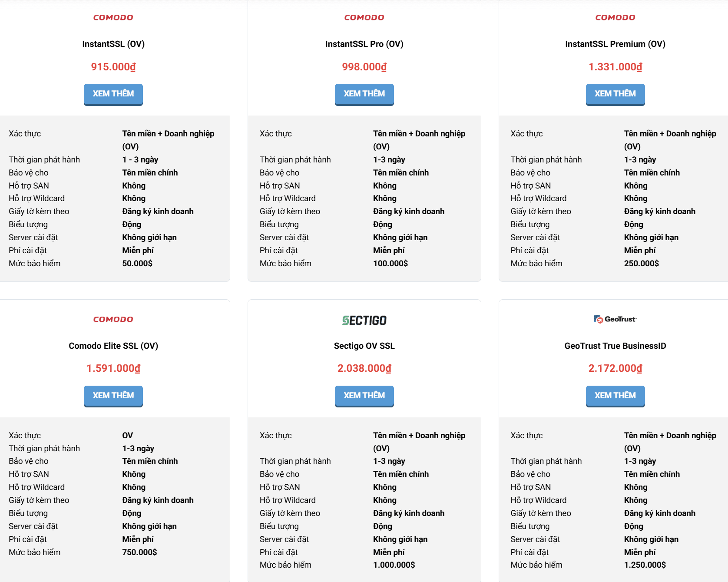The height and width of the screenshot is (582, 728).
Task: Open XEM THÊM for Comodo Elite SSL
Action: click(113, 396)
